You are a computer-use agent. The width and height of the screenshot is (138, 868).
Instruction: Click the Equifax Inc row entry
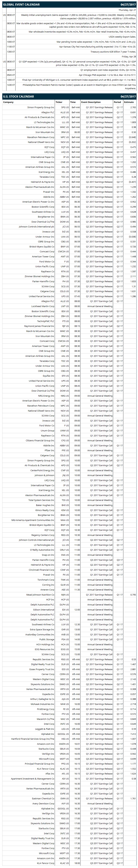pyautogui.click(x=69, y=376)
